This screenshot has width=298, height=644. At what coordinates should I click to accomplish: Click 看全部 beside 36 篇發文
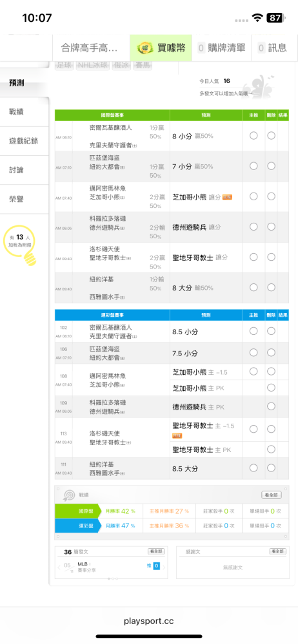coord(156,552)
